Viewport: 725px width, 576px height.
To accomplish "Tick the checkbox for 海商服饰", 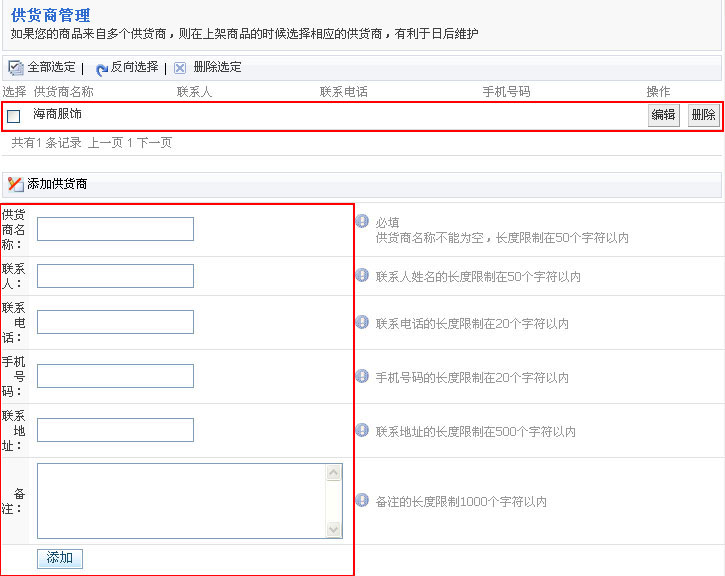I will coord(14,116).
